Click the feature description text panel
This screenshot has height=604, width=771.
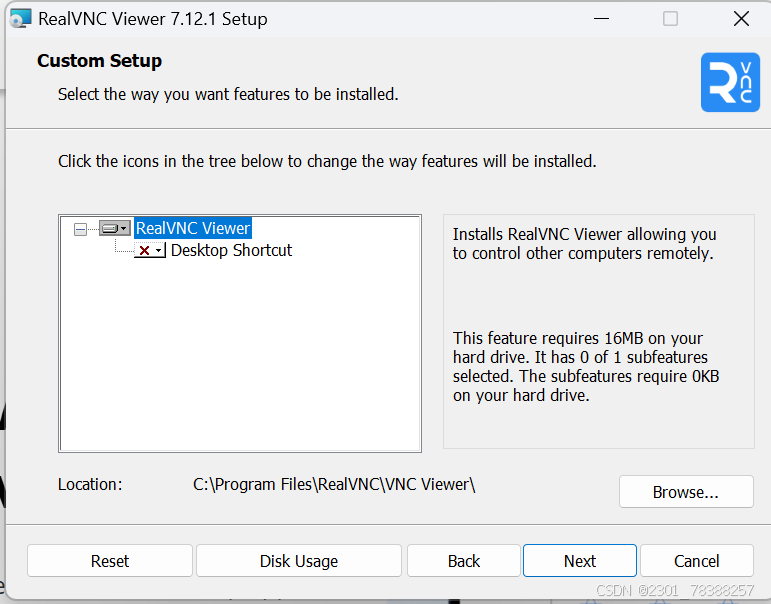click(598, 332)
